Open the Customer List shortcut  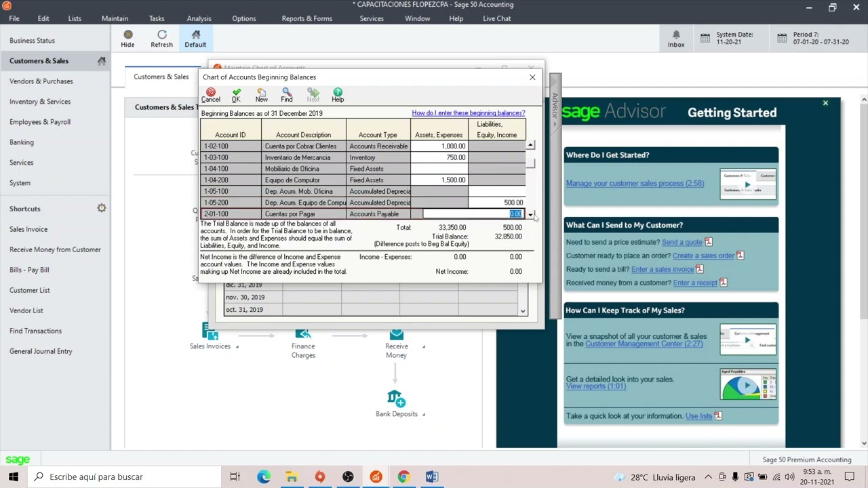click(30, 290)
